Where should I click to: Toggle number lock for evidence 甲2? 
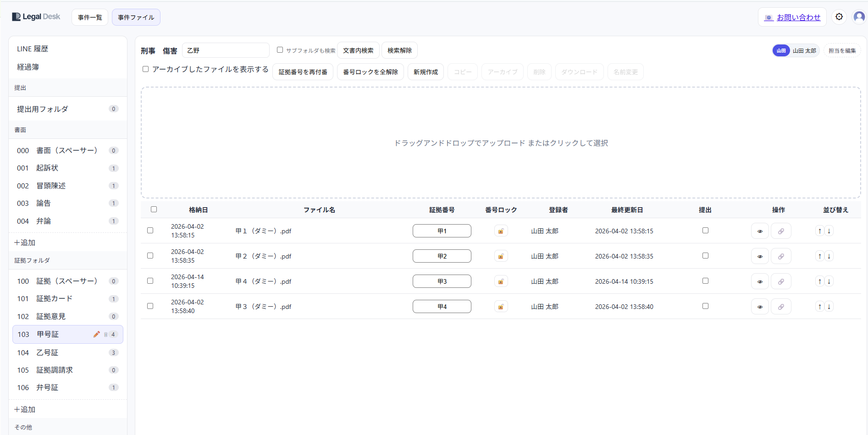pyautogui.click(x=501, y=256)
